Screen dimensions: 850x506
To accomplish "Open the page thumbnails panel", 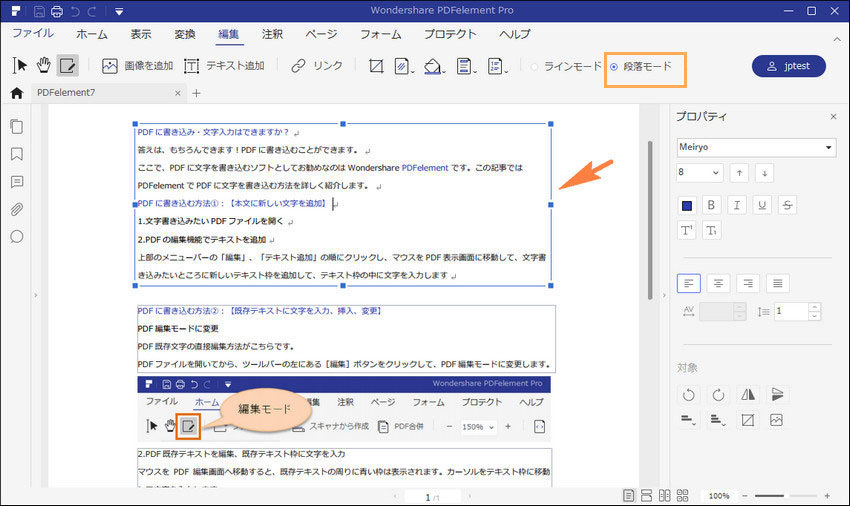I will [x=17, y=126].
